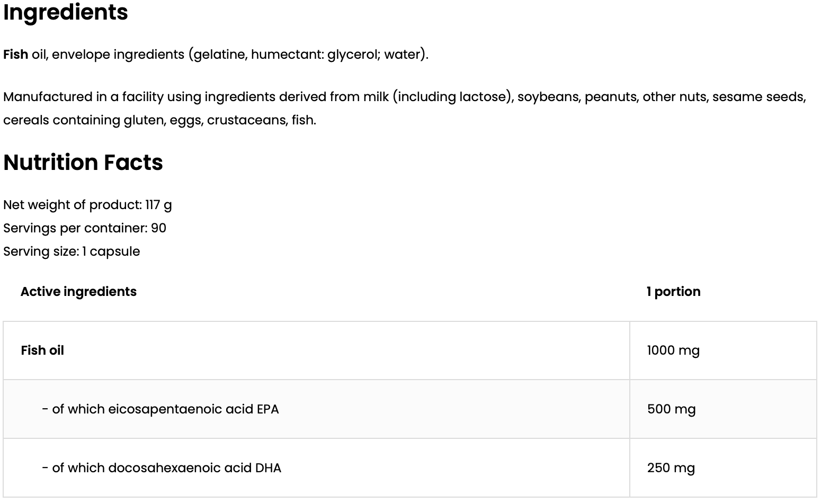Image resolution: width=821 pixels, height=504 pixels.
Task: Click the Active ingredients column header
Action: click(x=78, y=291)
